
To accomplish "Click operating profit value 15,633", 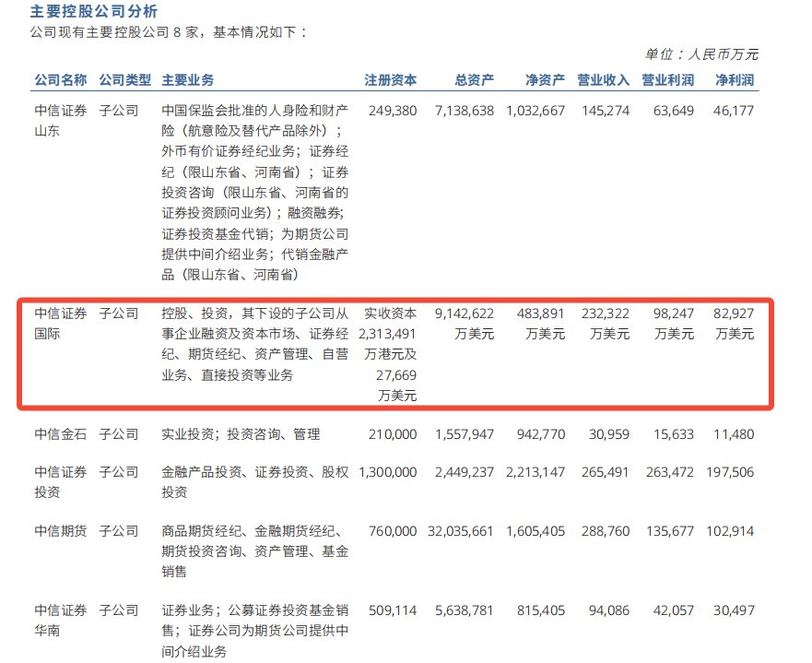I will coord(673,434).
